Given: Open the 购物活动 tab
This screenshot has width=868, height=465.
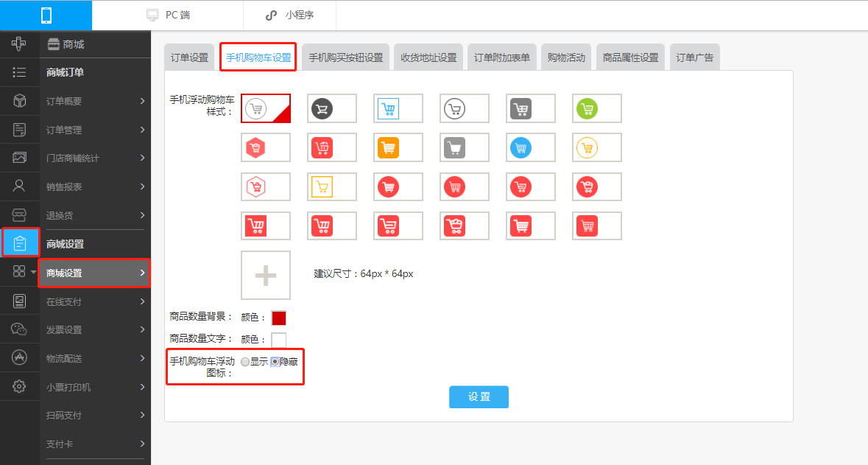Looking at the screenshot, I should (566, 57).
